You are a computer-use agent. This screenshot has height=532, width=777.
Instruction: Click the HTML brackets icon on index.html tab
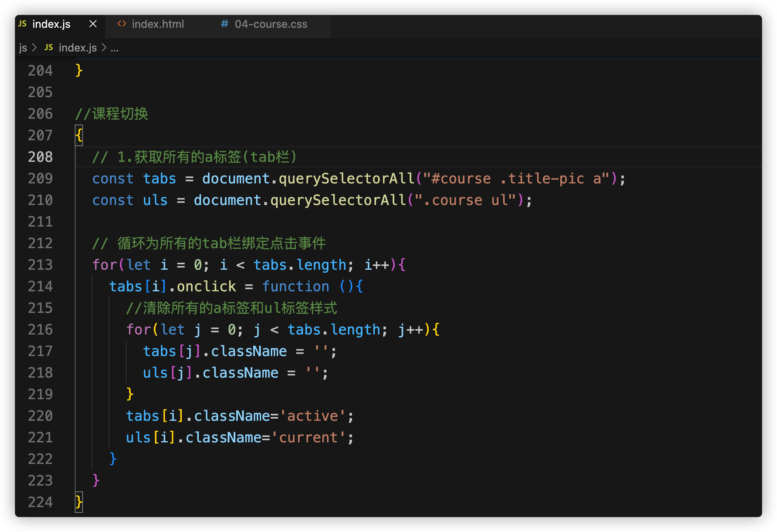122,24
